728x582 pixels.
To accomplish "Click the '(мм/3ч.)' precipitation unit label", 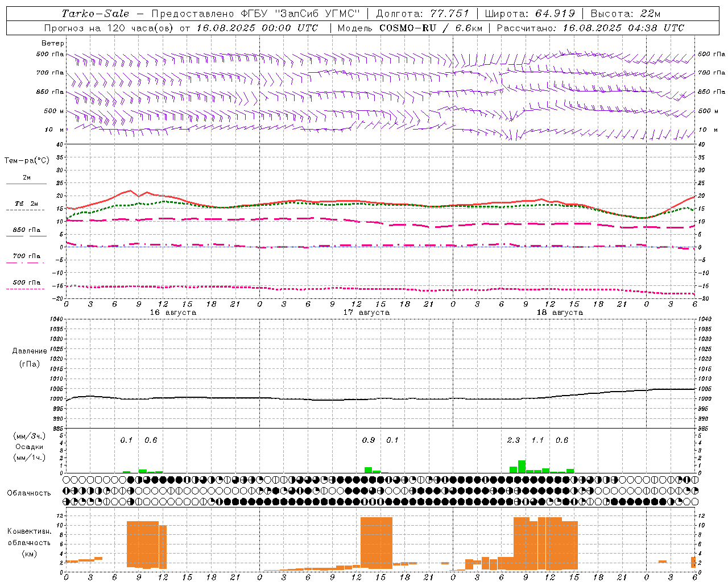I will click(30, 436).
